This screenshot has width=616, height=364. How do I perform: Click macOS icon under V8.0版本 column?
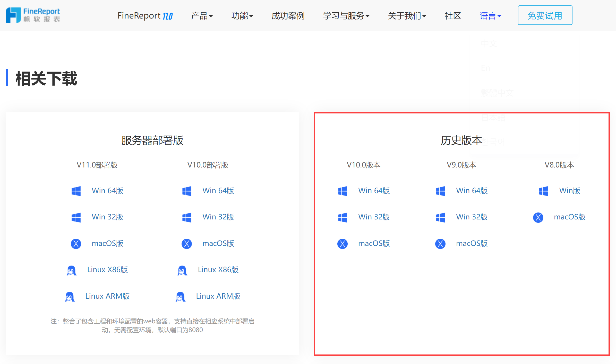538,217
